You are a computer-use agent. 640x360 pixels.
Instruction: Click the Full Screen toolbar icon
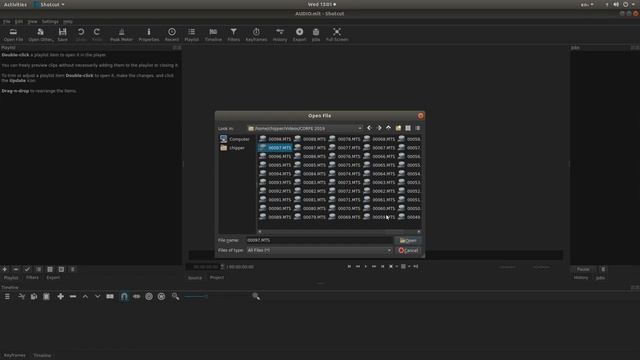(337, 34)
